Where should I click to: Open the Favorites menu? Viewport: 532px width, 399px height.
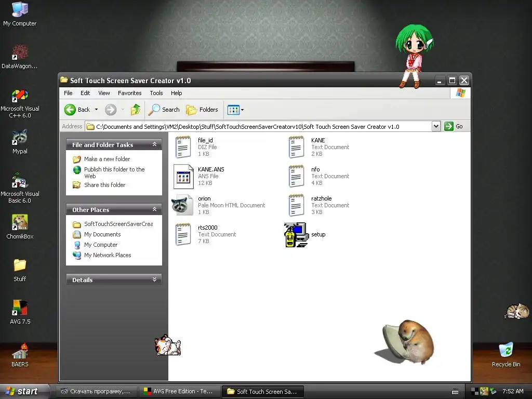coord(129,93)
